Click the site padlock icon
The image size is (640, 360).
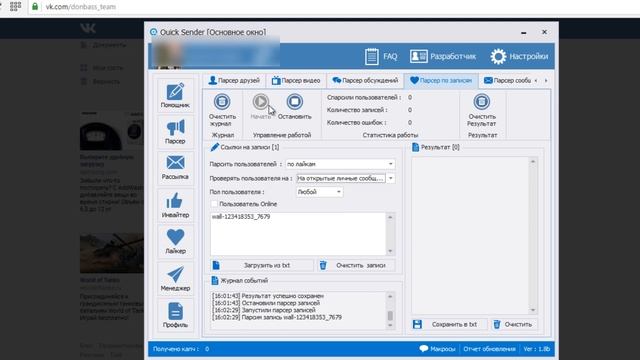click(35, 7)
